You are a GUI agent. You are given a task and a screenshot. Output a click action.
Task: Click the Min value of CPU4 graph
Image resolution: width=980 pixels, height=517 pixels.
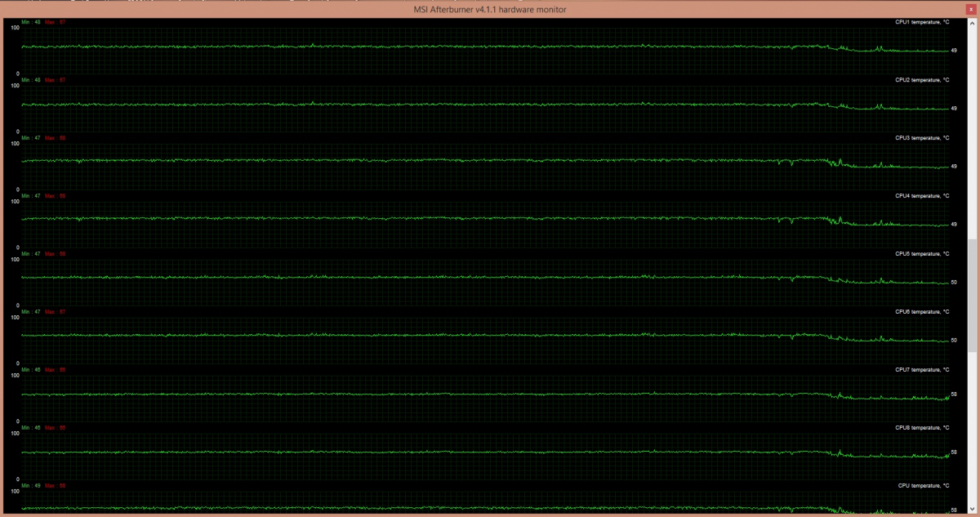click(x=31, y=196)
